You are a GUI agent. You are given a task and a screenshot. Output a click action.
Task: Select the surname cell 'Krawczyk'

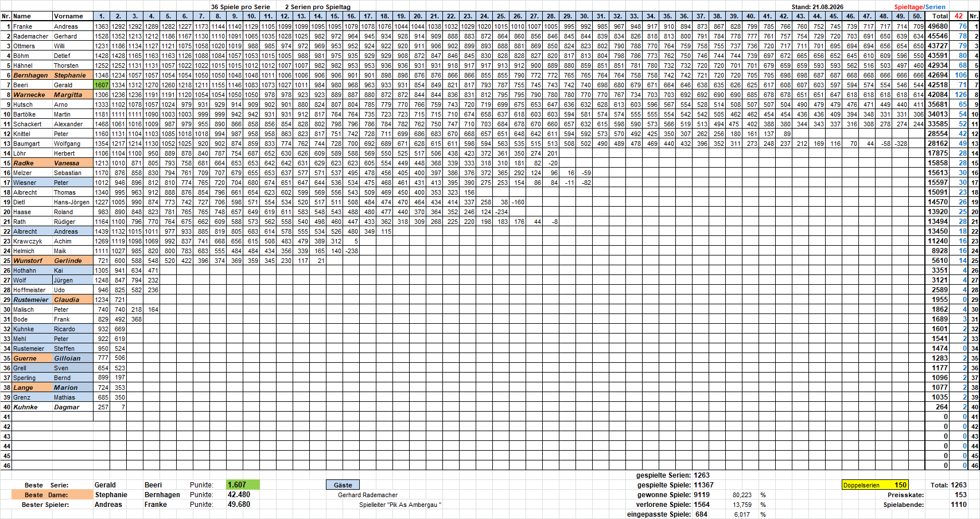click(32, 241)
